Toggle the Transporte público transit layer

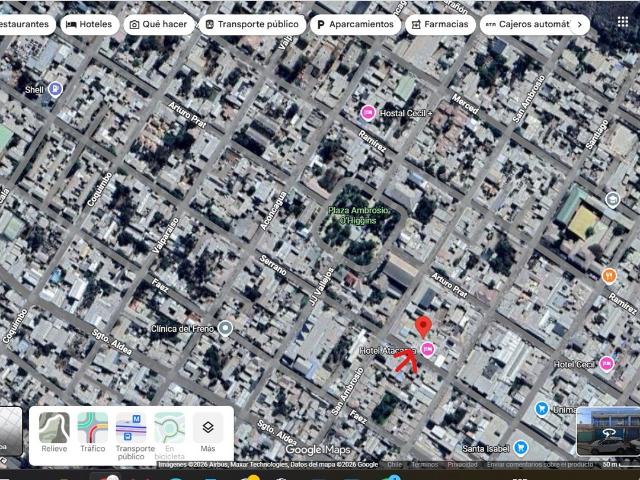pos(131,436)
